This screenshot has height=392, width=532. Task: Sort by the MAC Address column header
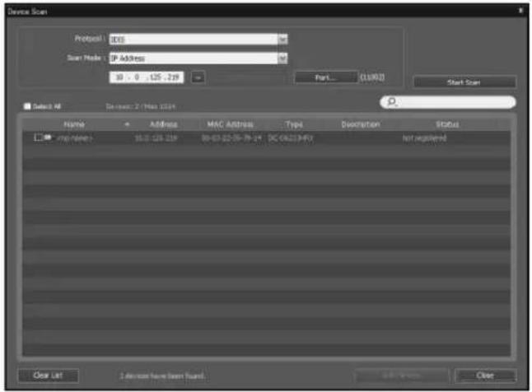point(231,124)
